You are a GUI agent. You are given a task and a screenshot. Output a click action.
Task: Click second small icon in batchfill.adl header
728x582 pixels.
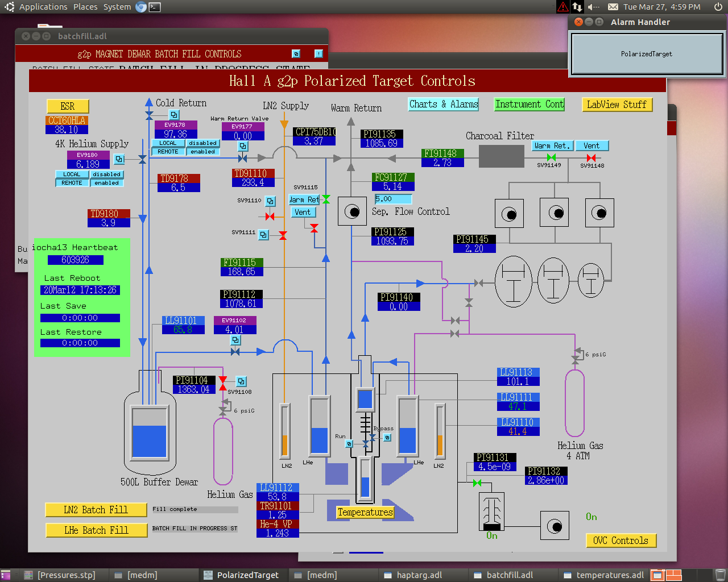pyautogui.click(x=318, y=53)
